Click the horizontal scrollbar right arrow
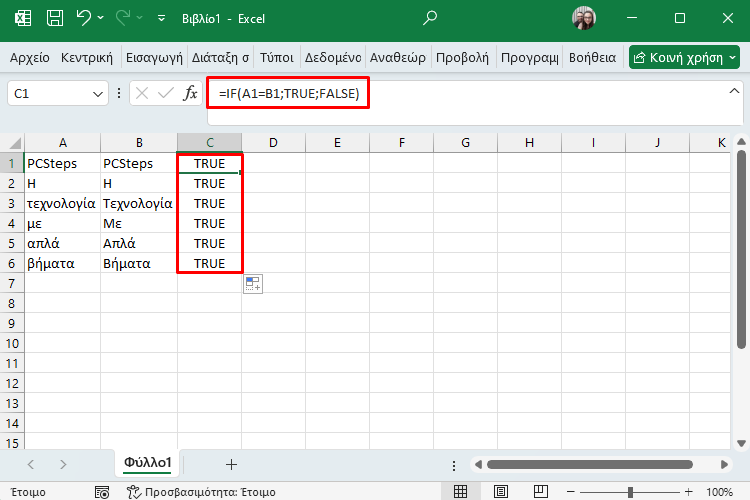This screenshot has height=500, width=750. click(724, 464)
